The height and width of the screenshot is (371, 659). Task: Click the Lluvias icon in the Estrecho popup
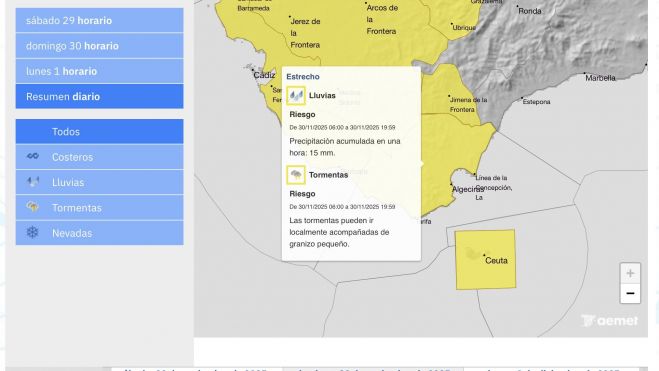(296, 95)
